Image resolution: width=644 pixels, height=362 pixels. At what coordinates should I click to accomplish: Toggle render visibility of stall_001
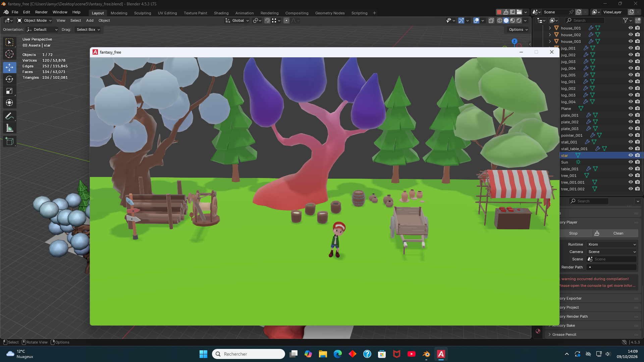coord(638,142)
